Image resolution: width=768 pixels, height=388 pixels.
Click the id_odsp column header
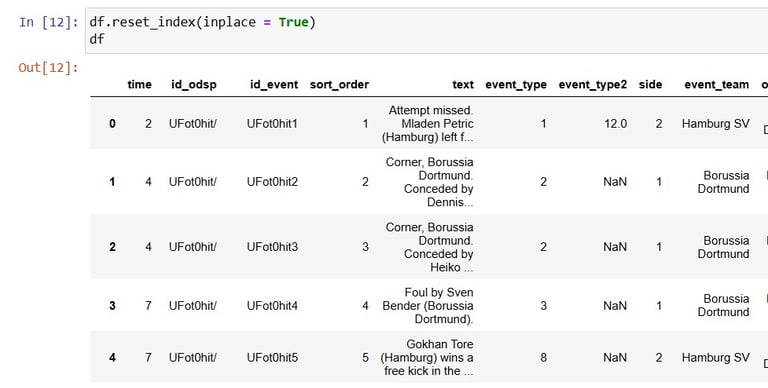click(193, 84)
